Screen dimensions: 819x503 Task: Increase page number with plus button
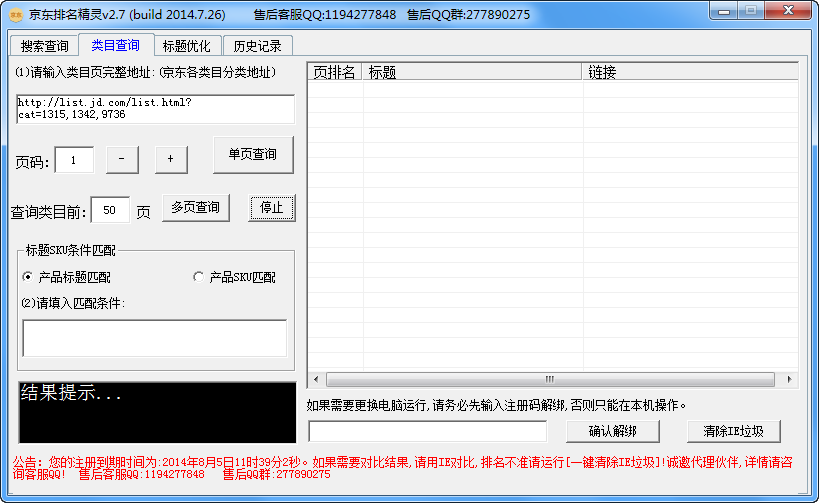click(171, 159)
